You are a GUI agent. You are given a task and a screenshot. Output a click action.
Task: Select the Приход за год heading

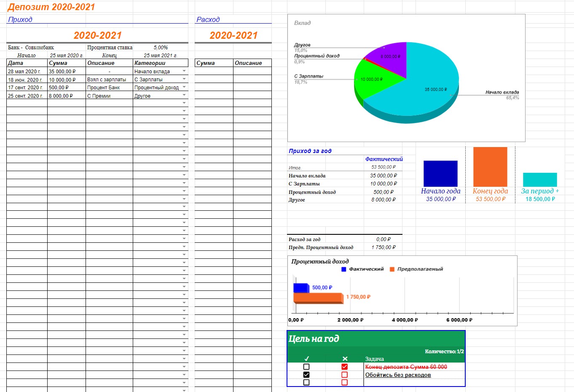[x=310, y=150]
